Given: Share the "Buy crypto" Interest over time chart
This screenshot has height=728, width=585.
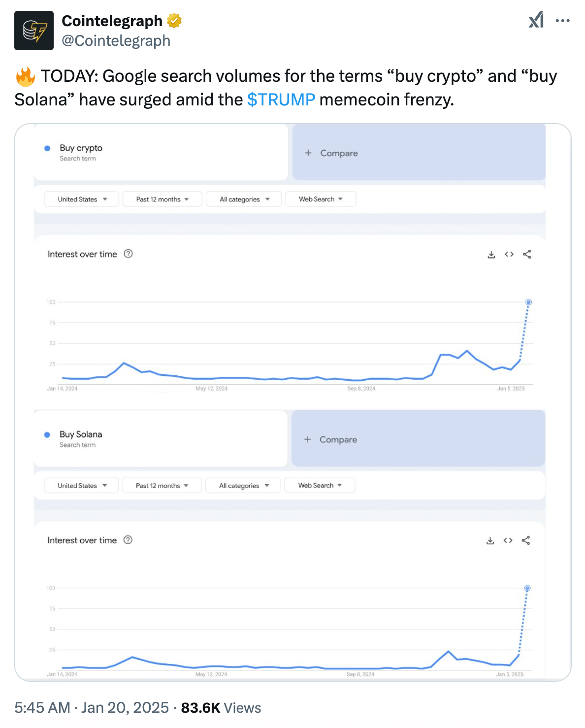Looking at the screenshot, I should 526,254.
